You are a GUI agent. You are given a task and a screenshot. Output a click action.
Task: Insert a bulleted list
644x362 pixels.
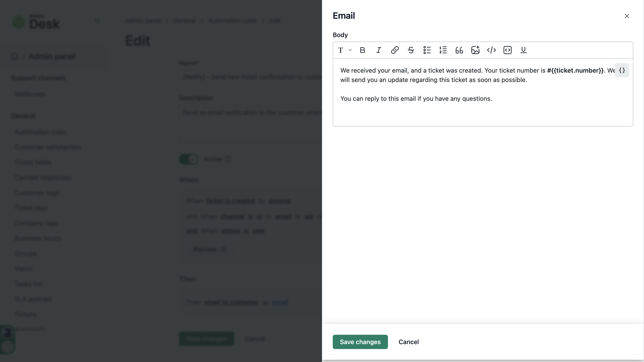click(427, 50)
